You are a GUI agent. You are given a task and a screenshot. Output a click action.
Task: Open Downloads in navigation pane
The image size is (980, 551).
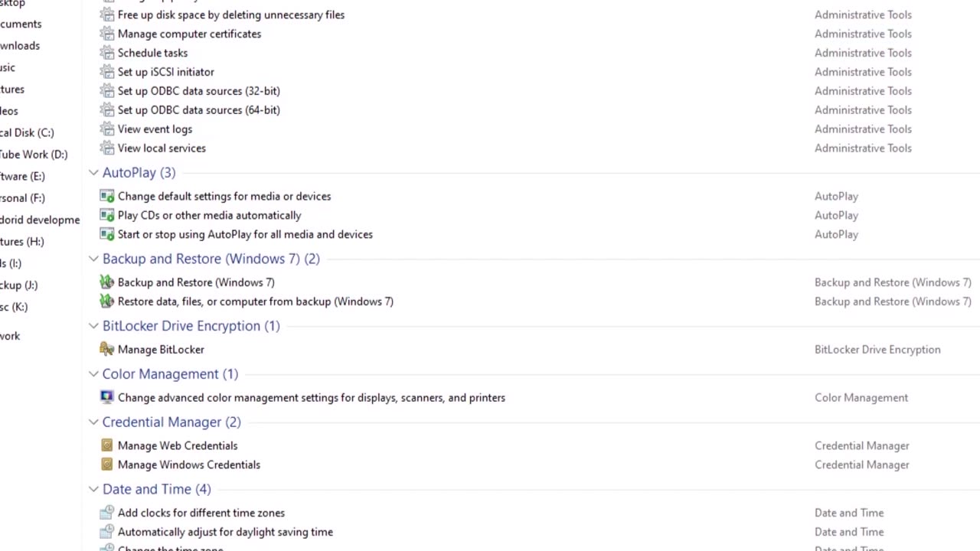(20, 46)
